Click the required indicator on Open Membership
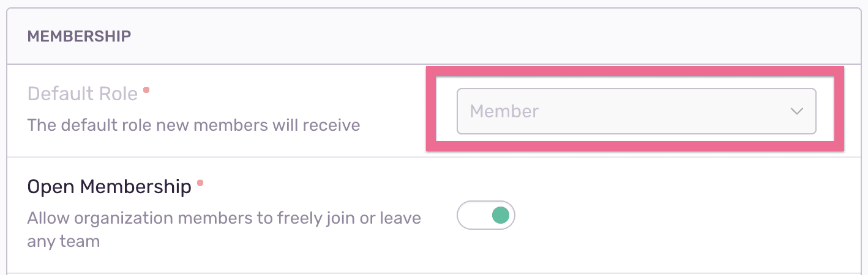868x275 pixels. pos(200,182)
